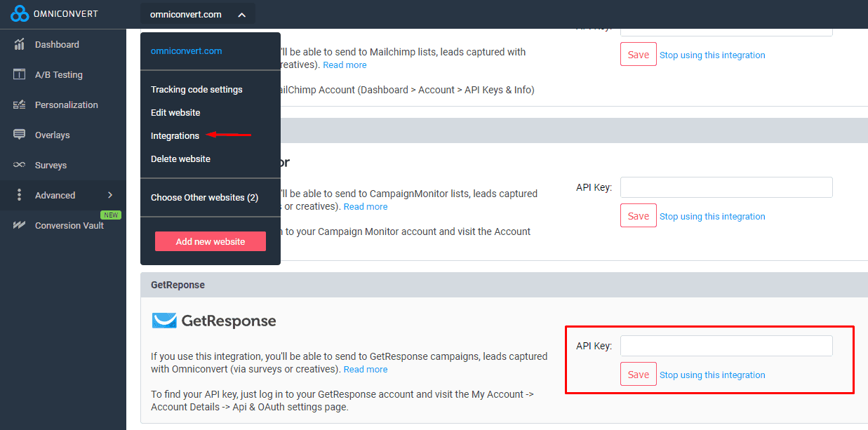This screenshot has height=430, width=868.
Task: Click the GetResponse logo
Action: 214,321
